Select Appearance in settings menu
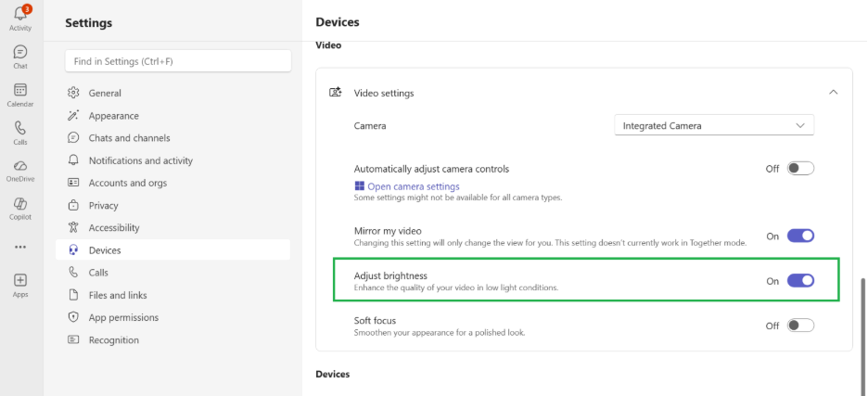Viewport: 868px width, 396px height. [114, 116]
